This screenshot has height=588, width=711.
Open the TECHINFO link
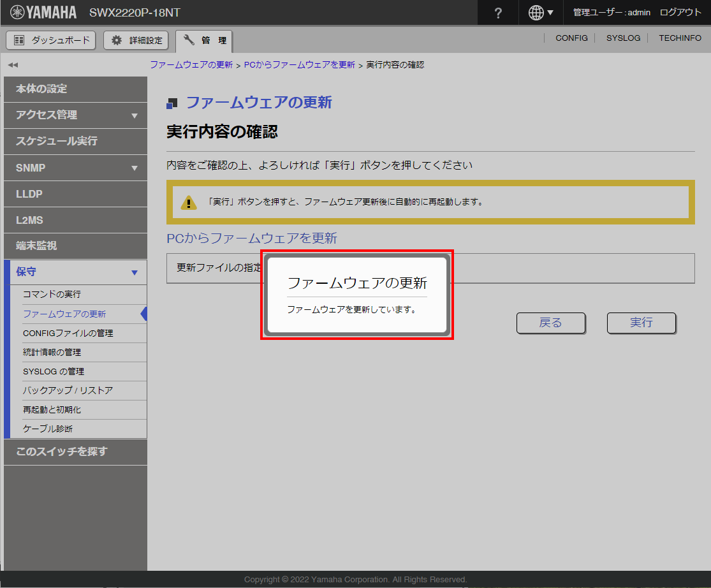pos(680,38)
